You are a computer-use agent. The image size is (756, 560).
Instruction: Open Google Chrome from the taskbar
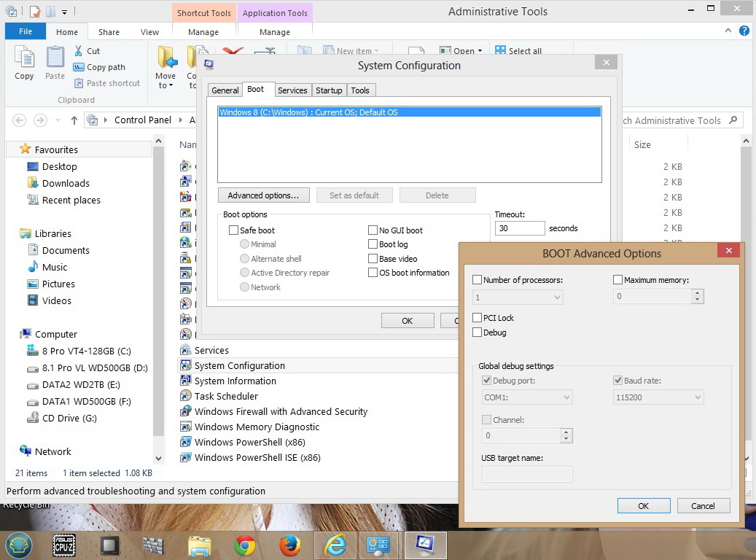245,545
